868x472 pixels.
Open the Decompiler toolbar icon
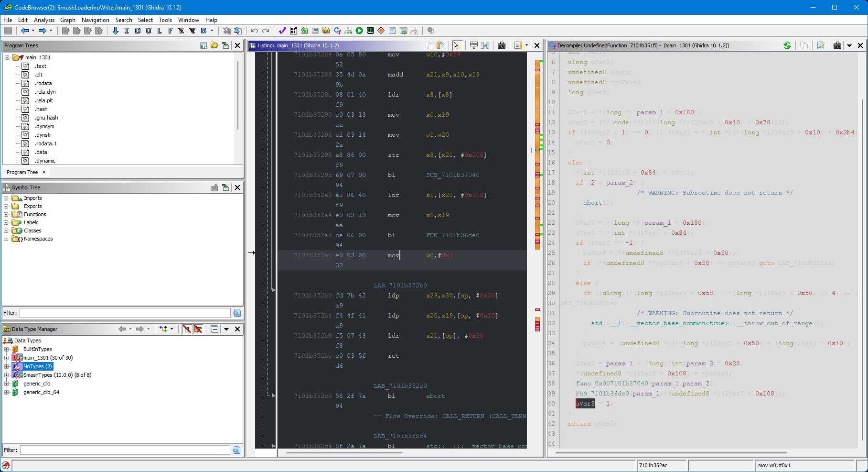pos(337,31)
